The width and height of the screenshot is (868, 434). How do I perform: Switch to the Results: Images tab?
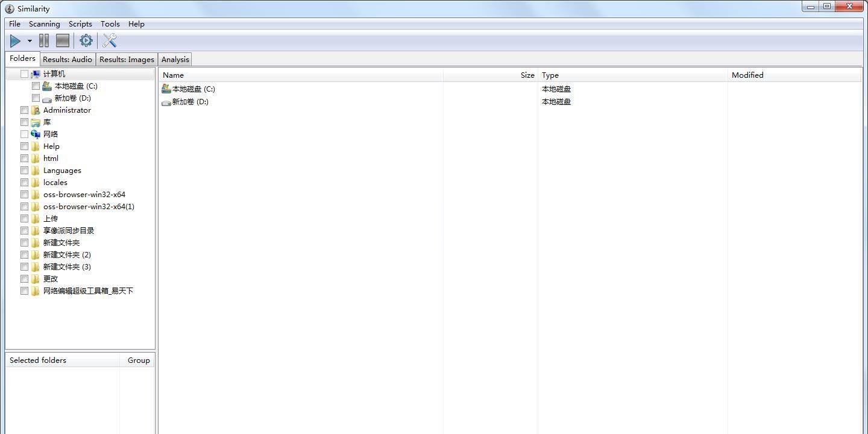point(127,60)
